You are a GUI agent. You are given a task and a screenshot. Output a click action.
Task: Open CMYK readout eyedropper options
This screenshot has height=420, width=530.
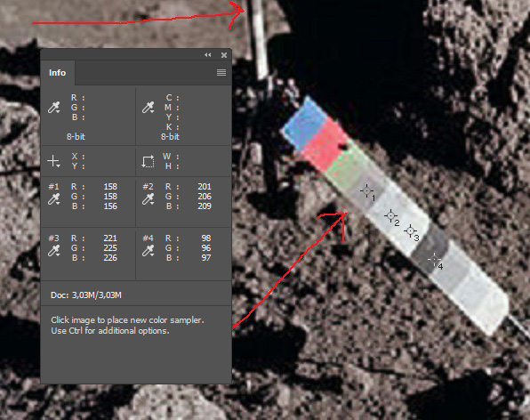coord(148,107)
